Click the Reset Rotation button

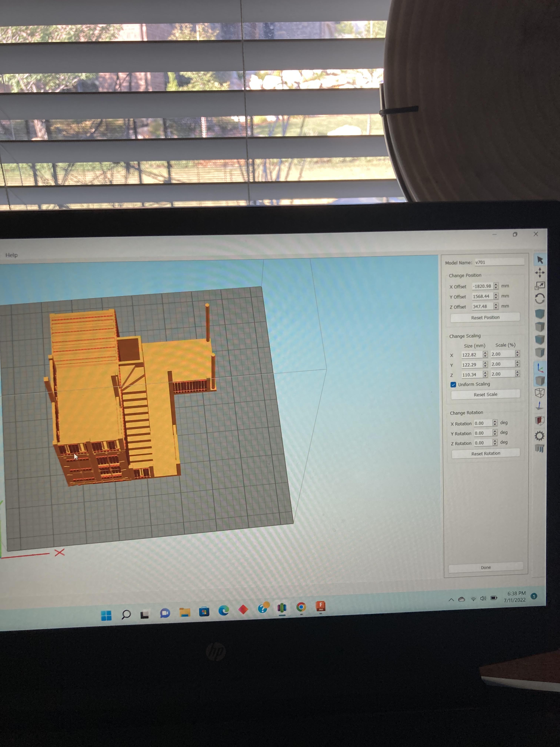pos(485,454)
